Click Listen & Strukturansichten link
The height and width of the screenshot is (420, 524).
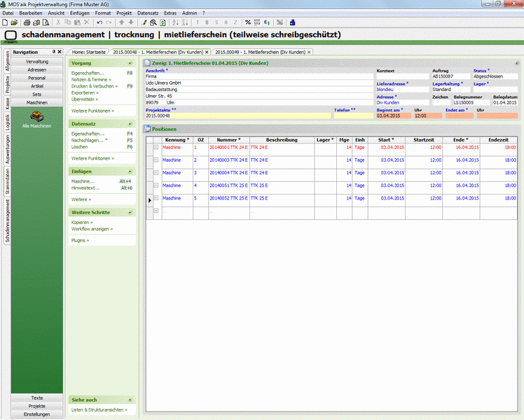click(x=99, y=409)
